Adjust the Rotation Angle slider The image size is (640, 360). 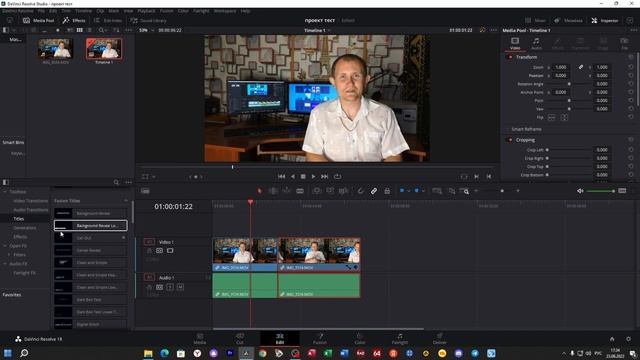click(569, 84)
